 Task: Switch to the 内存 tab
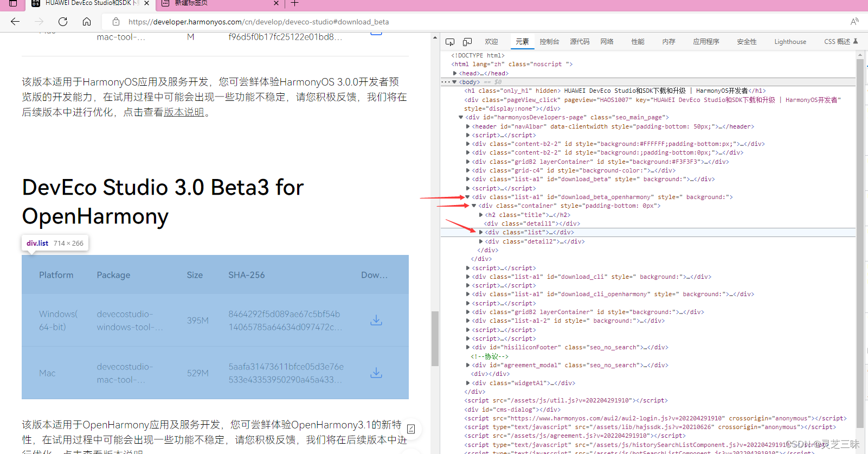668,42
